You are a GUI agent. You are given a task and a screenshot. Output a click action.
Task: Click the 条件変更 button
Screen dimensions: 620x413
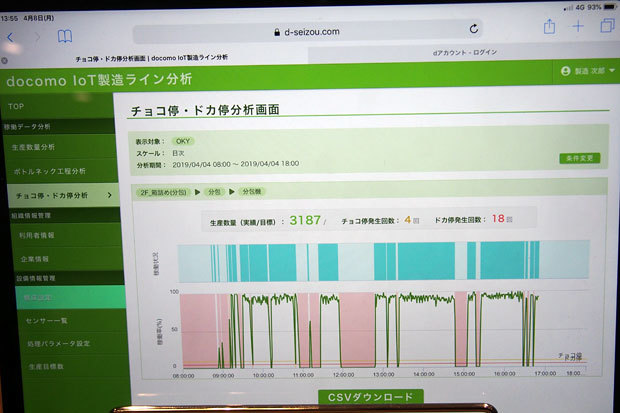click(580, 158)
